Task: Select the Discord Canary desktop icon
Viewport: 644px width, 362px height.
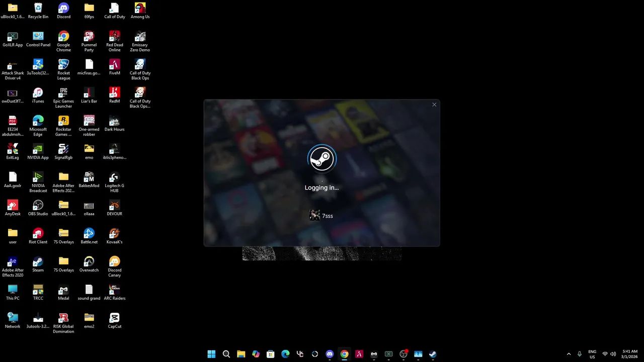Action: (115, 266)
